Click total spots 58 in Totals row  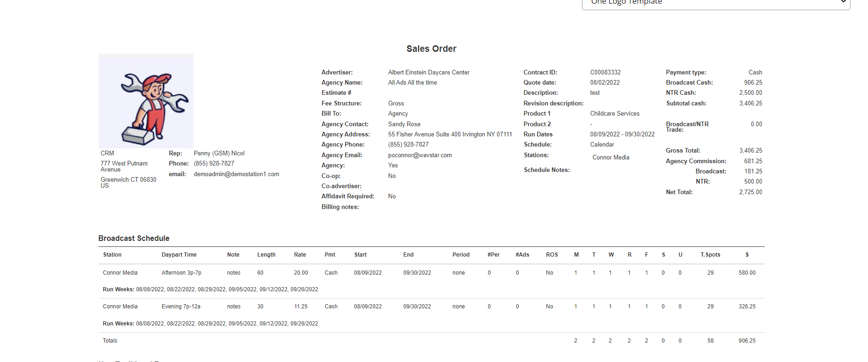[710, 341]
